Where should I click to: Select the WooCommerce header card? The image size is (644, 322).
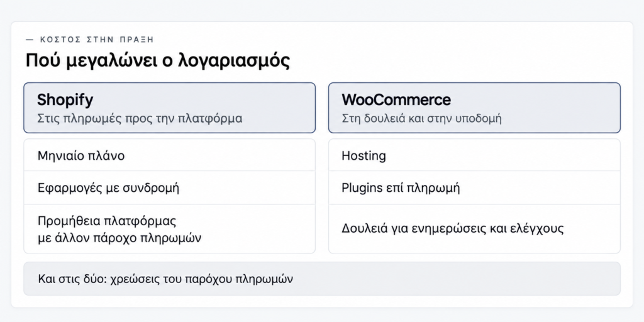[474, 108]
